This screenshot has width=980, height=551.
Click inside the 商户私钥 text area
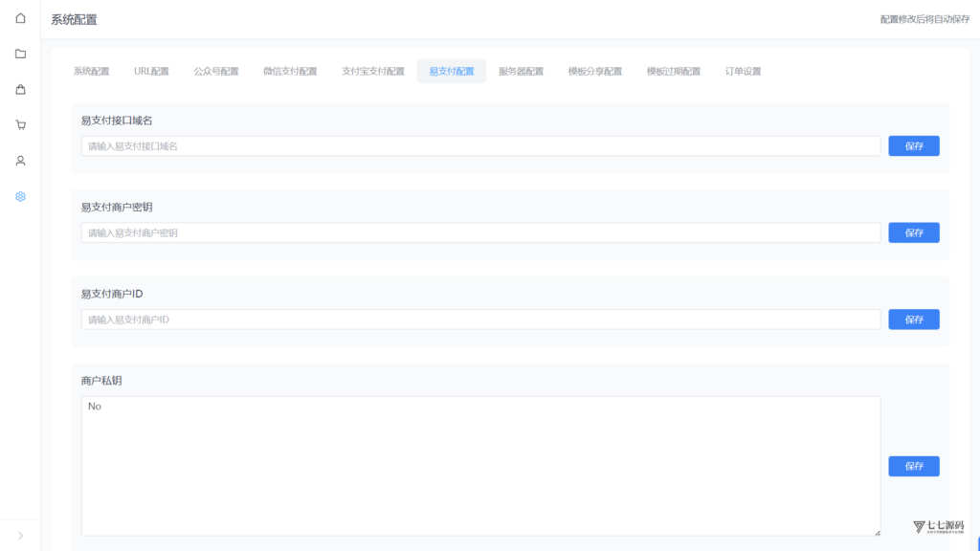pos(480,466)
